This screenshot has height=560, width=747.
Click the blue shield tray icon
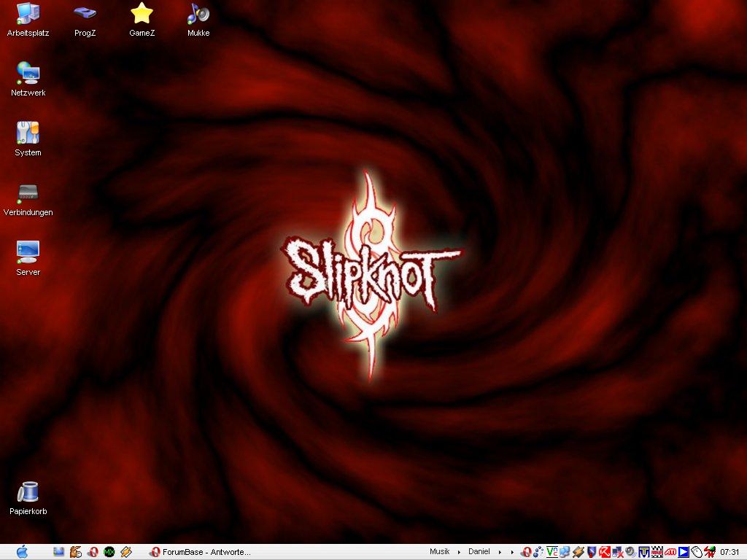point(592,552)
